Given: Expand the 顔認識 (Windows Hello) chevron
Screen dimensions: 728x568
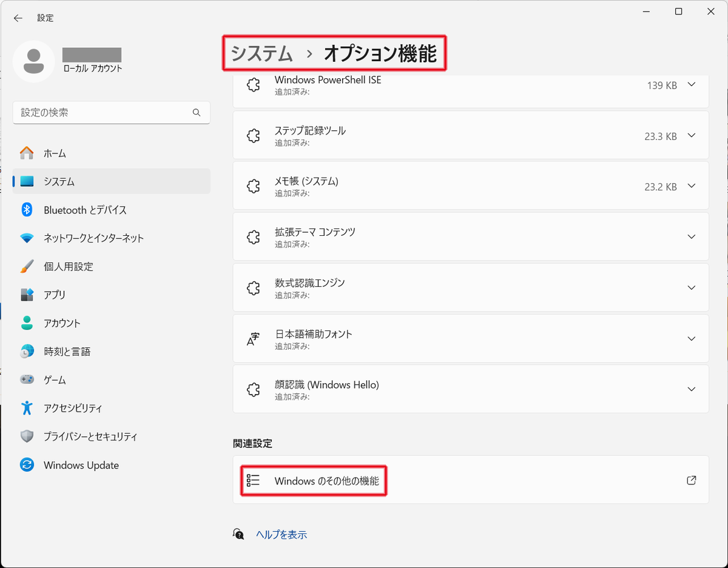Looking at the screenshot, I should pyautogui.click(x=691, y=389).
